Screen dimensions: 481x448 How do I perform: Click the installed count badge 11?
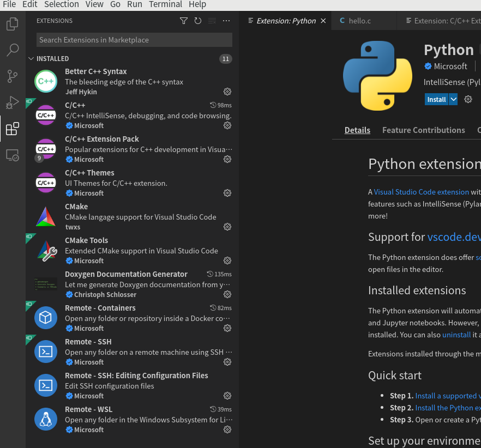(226, 58)
